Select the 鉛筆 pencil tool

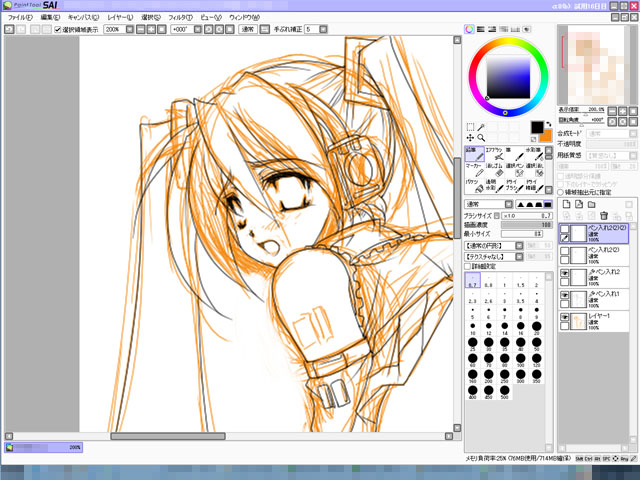click(x=474, y=154)
